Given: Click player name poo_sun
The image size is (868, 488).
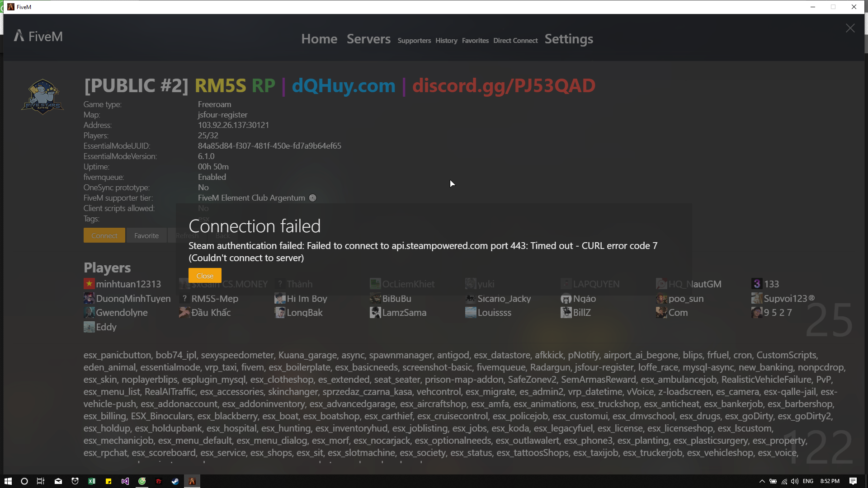Looking at the screenshot, I should point(686,298).
